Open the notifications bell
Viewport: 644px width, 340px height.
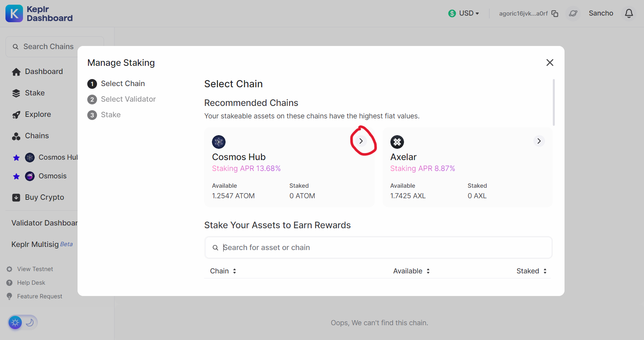[x=629, y=14]
